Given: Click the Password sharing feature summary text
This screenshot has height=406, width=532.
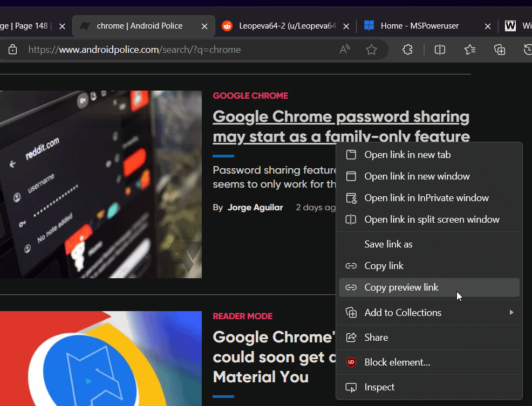Looking at the screenshot, I should coord(275,177).
